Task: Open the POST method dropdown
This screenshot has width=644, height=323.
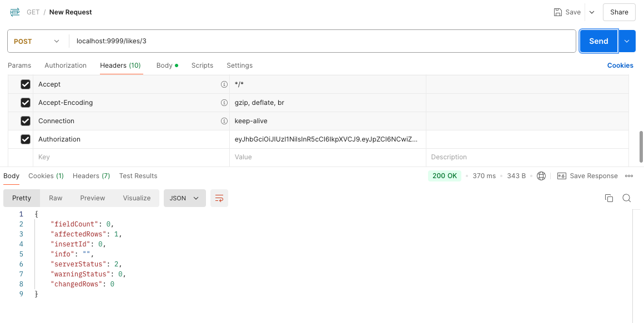Action: (x=36, y=41)
